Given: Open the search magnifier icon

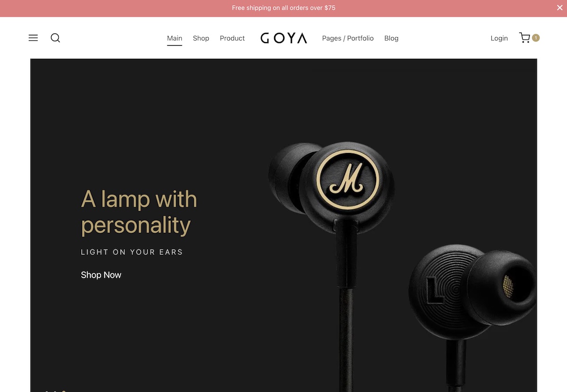Looking at the screenshot, I should (x=55, y=38).
